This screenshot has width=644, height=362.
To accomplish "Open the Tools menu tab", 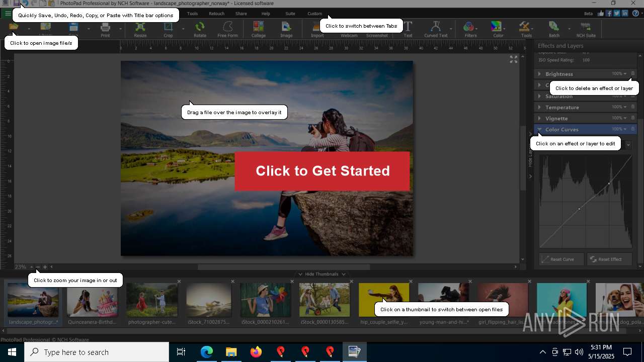I will point(192,14).
